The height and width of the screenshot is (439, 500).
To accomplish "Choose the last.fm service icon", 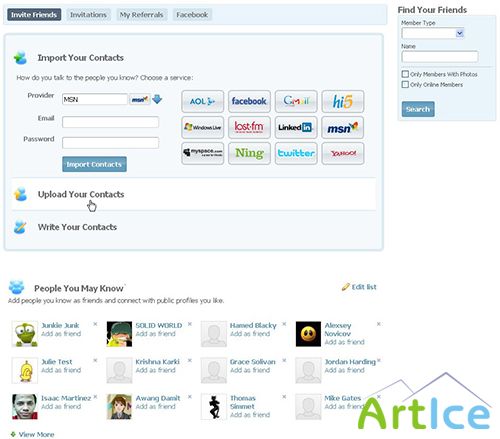I will 249,127.
